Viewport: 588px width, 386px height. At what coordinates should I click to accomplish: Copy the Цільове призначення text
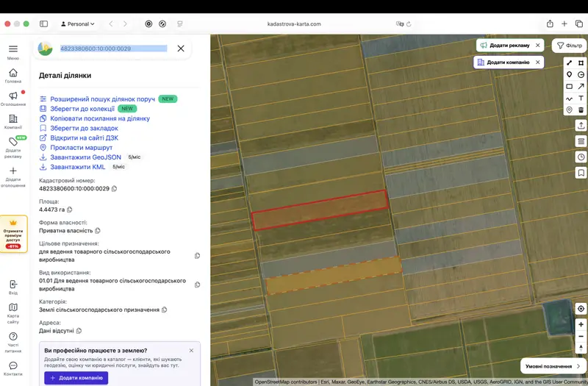[x=197, y=256]
